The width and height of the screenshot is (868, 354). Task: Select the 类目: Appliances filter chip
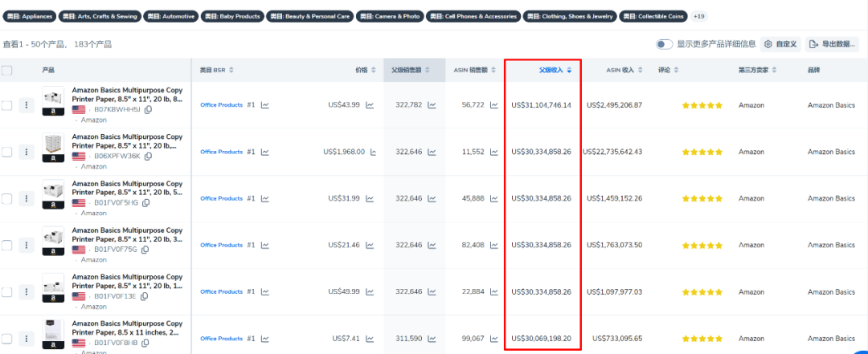(30, 17)
